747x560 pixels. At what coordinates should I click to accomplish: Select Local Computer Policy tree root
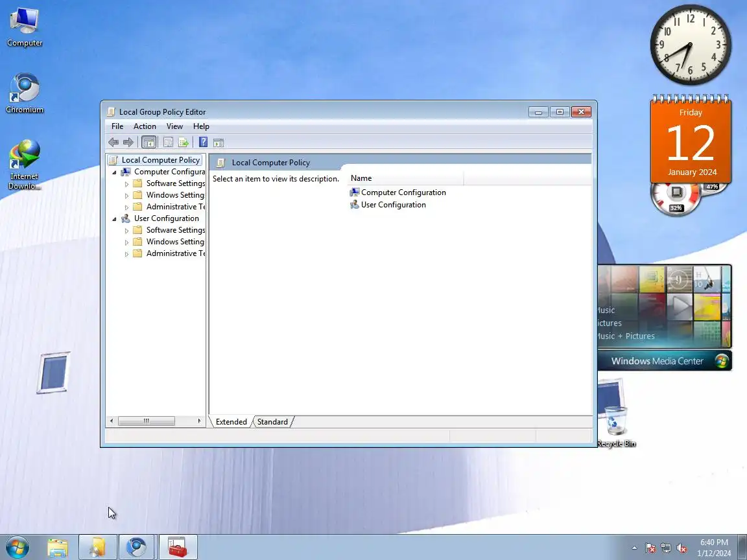pos(161,160)
